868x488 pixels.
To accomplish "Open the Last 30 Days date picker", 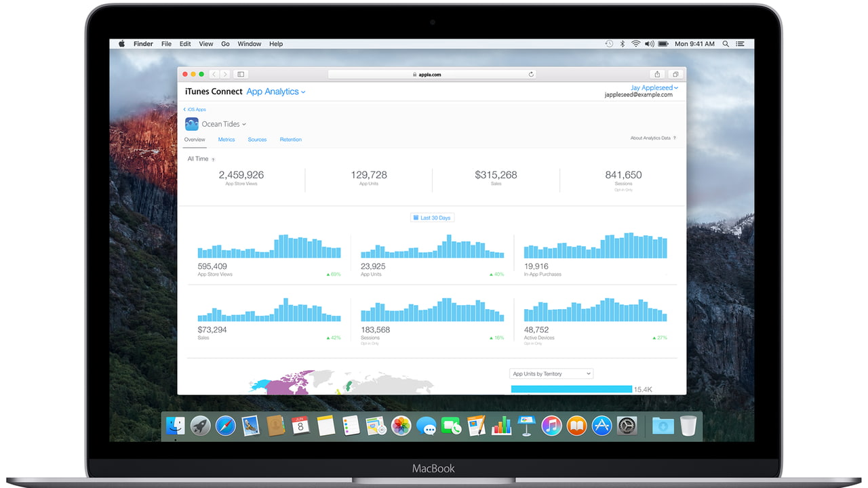I will pyautogui.click(x=432, y=218).
